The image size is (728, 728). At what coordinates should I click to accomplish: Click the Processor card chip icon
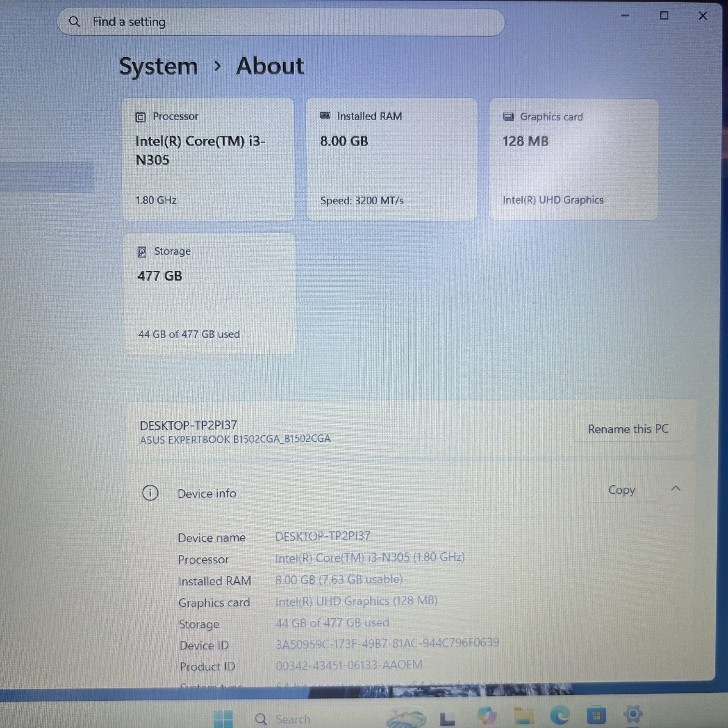coord(140,117)
